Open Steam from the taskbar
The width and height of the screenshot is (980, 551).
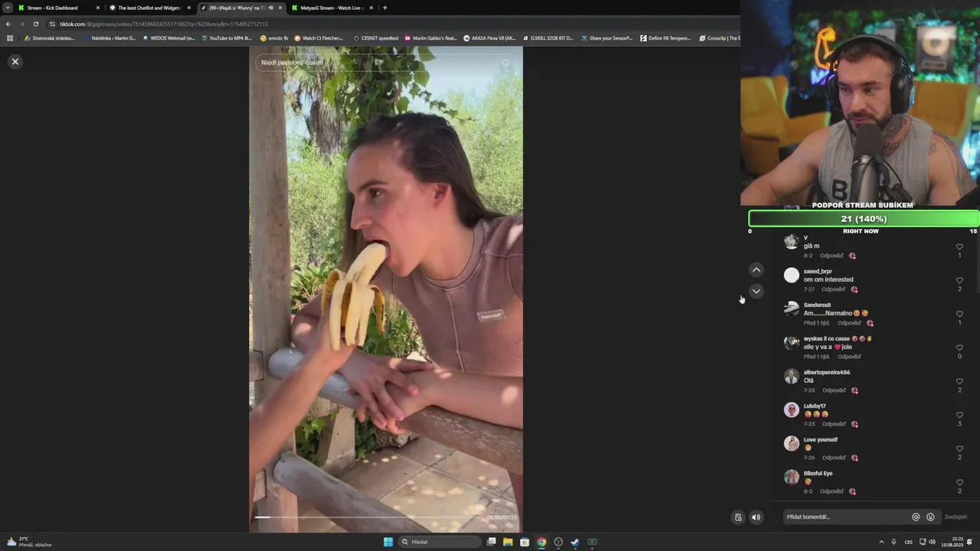[x=575, y=542]
